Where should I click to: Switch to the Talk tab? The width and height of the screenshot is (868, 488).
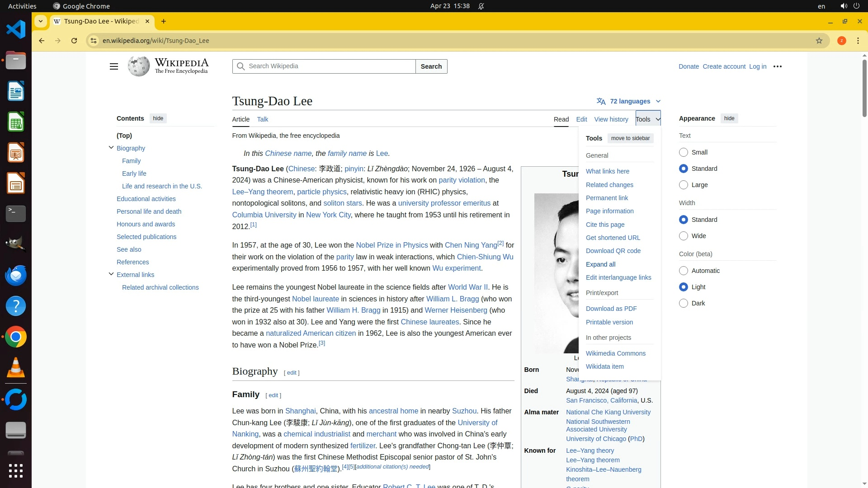tap(262, 119)
